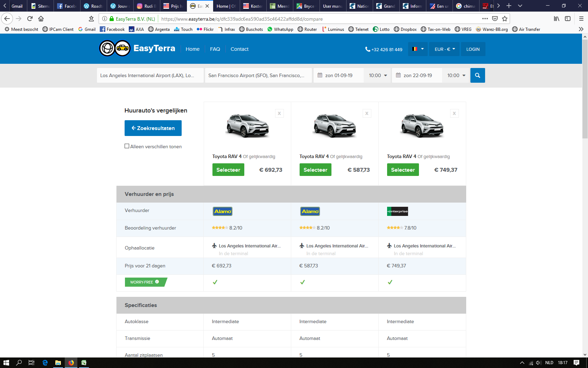Click the Toyota RAV 4 image priced €749,37
The width and height of the screenshot is (588, 368).
pyautogui.click(x=422, y=126)
